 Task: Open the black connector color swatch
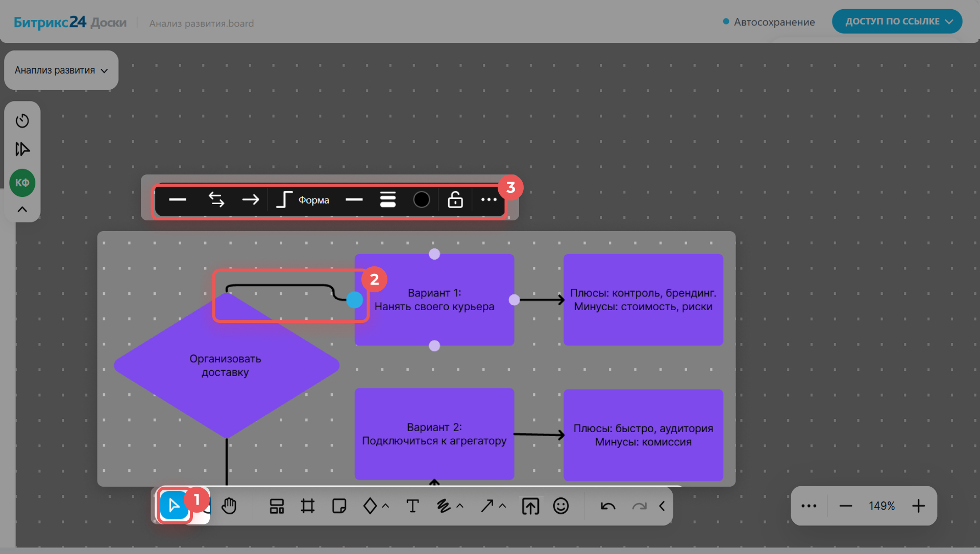point(422,200)
